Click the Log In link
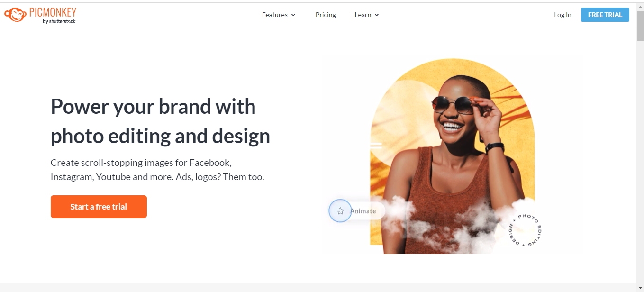This screenshot has width=644, height=292. pos(562,15)
